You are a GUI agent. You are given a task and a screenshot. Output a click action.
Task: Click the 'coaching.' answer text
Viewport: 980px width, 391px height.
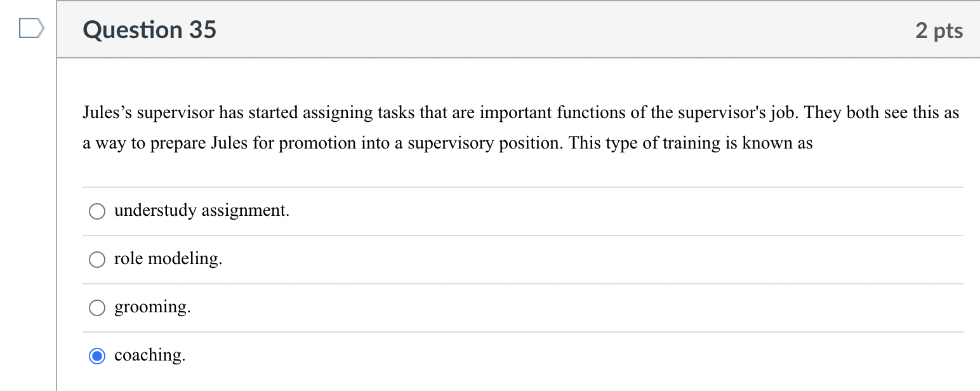click(x=149, y=355)
